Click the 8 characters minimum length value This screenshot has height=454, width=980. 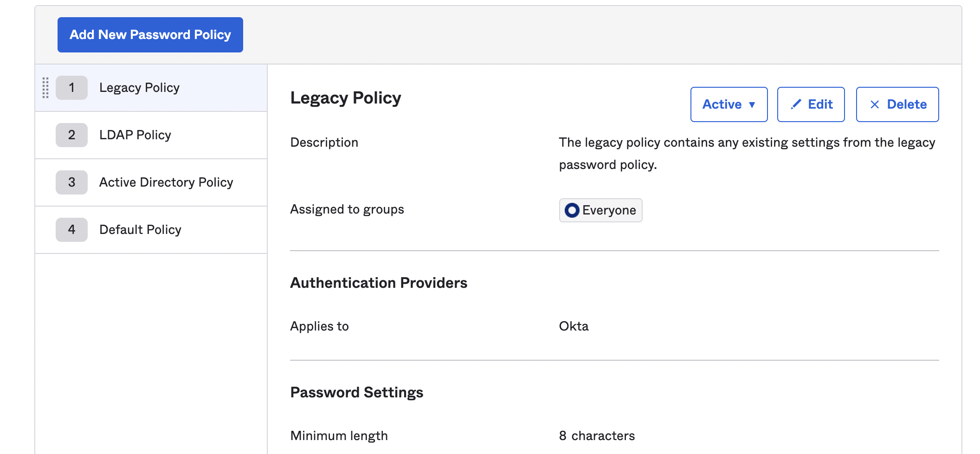597,436
